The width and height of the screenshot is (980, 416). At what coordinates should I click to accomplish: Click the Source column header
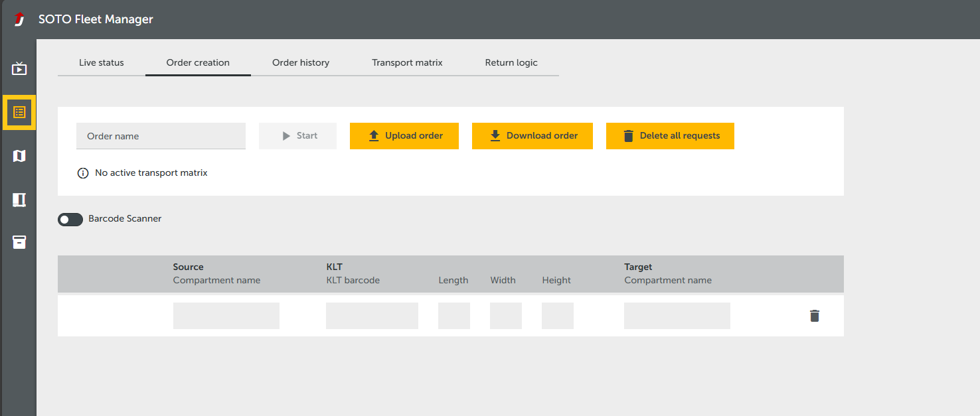tap(189, 267)
